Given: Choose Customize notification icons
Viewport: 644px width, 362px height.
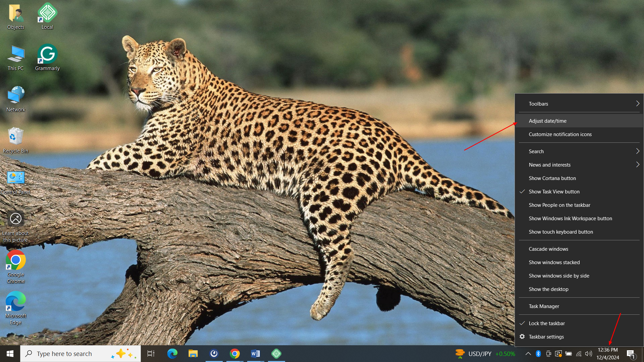Looking at the screenshot, I should coord(579,134).
